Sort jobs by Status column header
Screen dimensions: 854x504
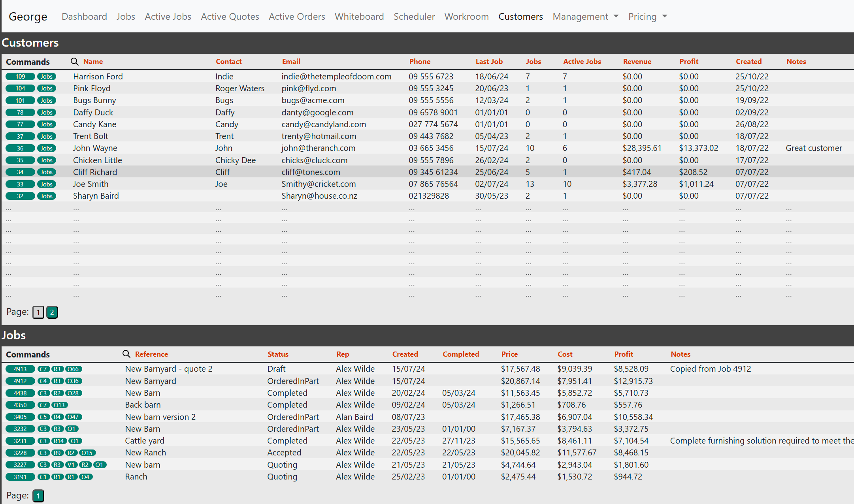point(277,354)
